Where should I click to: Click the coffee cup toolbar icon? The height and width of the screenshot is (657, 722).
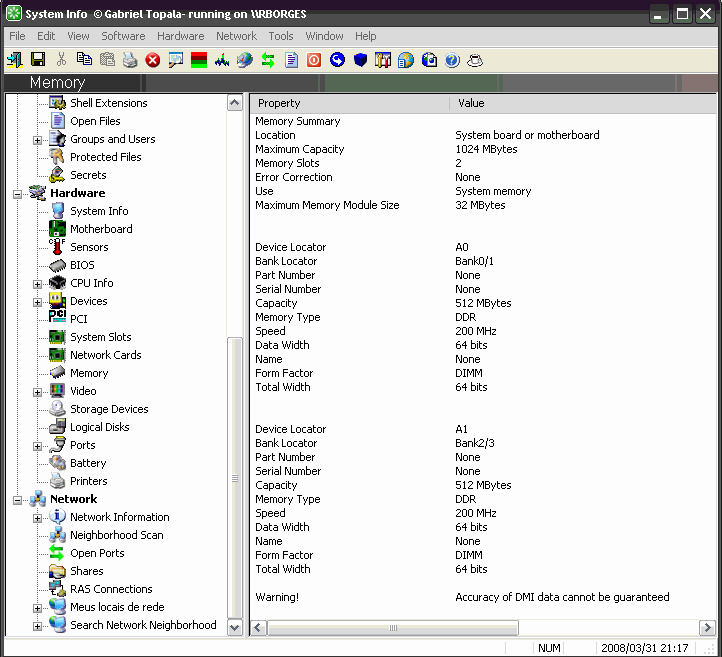click(x=475, y=60)
